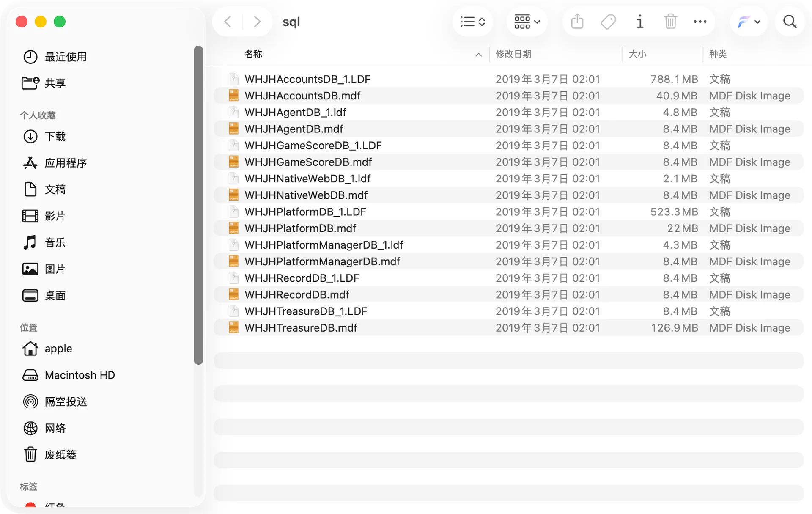This screenshot has height=514, width=812.
Task: Click the 废纸篓 trash icon in sidebar
Action: point(30,455)
